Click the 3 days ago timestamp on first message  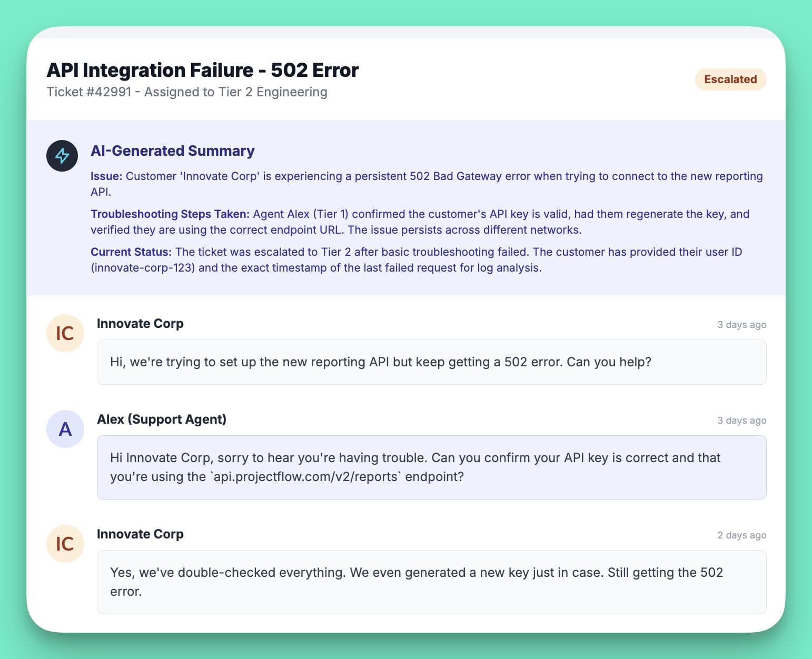point(741,324)
